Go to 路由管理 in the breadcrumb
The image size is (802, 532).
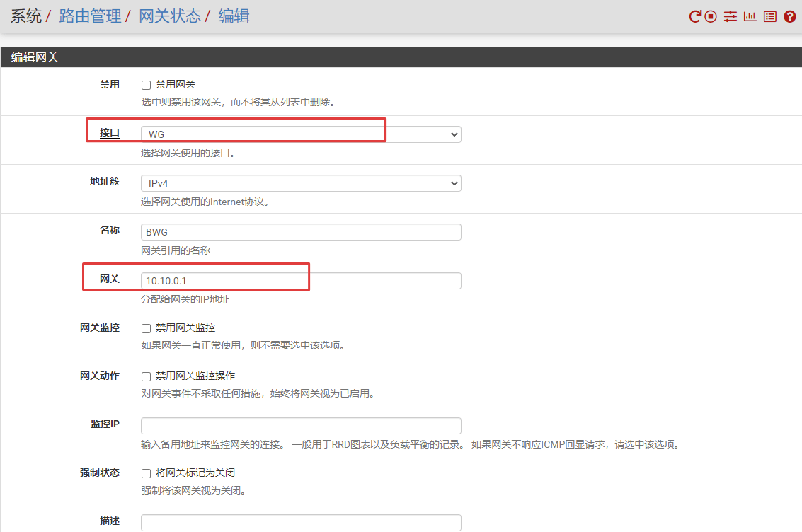pos(90,16)
